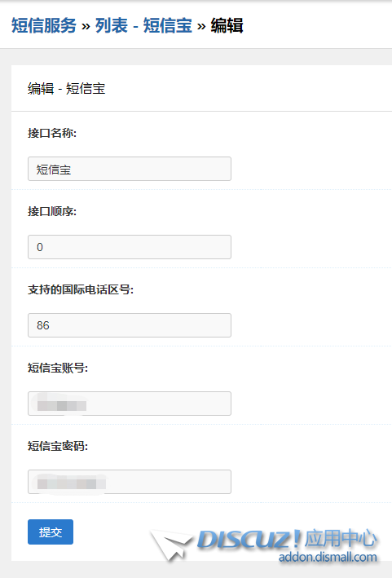Focus the international code field showing 86

pyautogui.click(x=130, y=325)
